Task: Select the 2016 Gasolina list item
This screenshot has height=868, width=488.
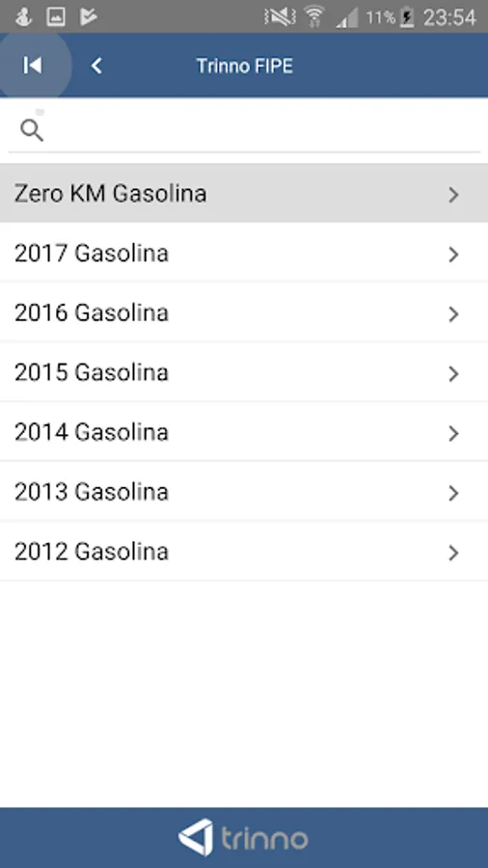Action: (244, 312)
